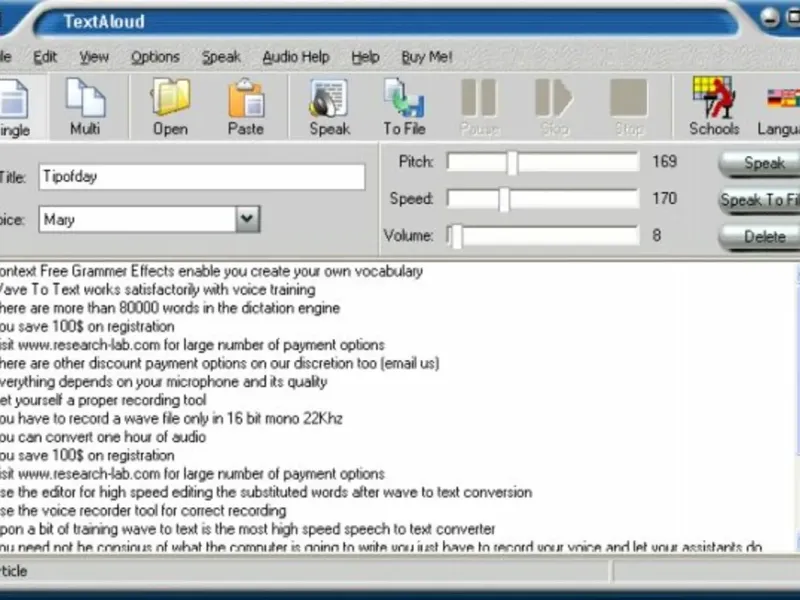This screenshot has width=800, height=600.
Task: Click the line about discount payment options (email us)
Action: click(x=219, y=363)
